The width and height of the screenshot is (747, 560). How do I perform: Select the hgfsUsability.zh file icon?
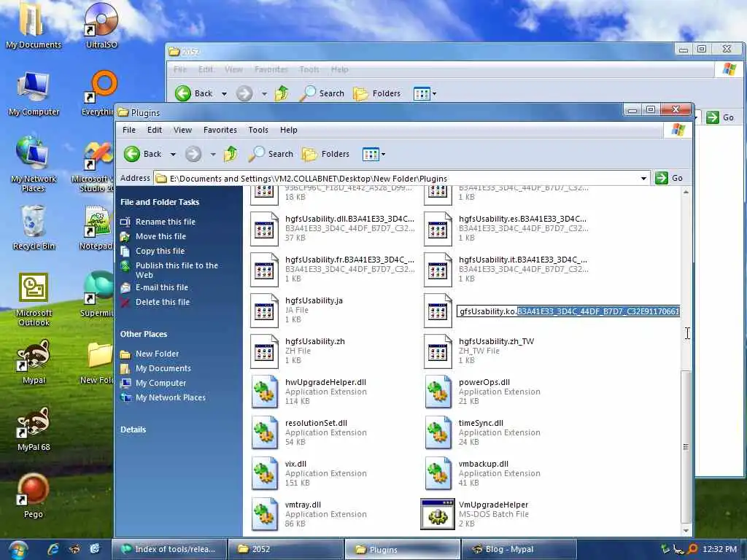pyautogui.click(x=264, y=352)
